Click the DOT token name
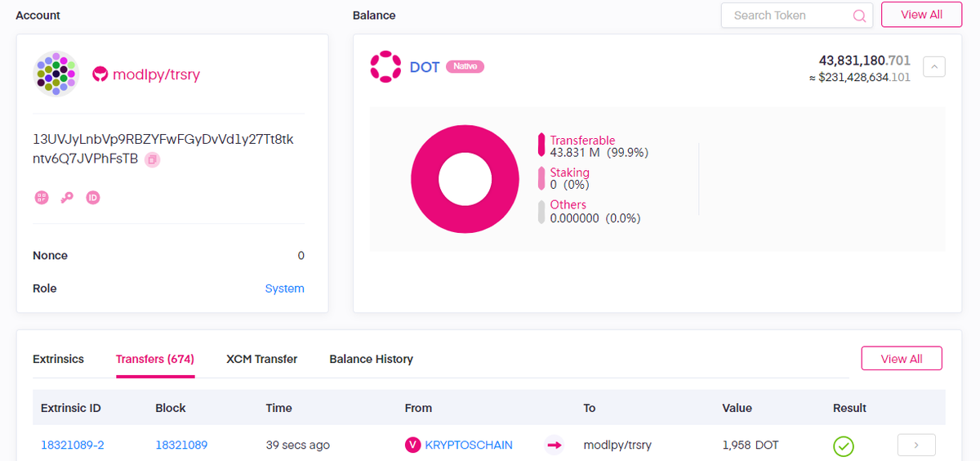 (x=425, y=67)
